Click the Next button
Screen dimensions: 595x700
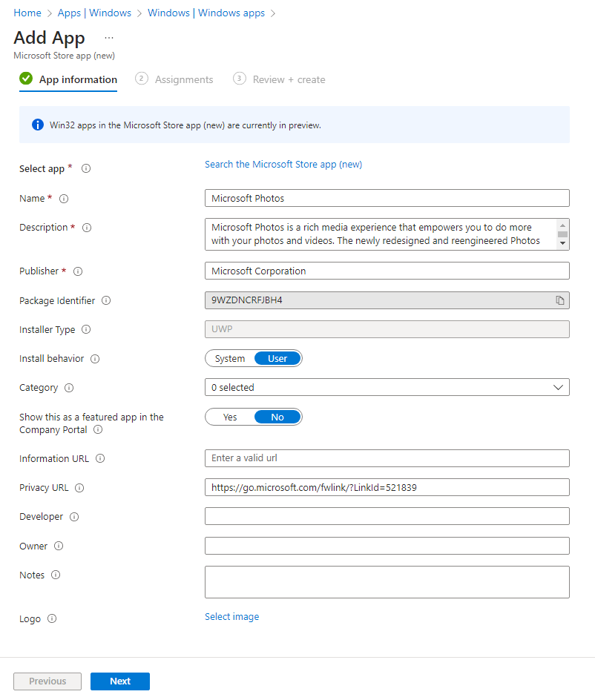tap(120, 681)
